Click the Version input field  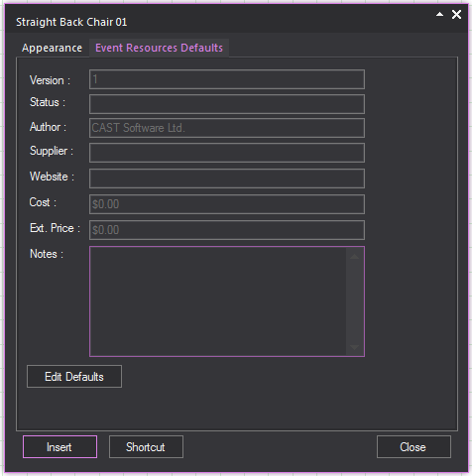(x=227, y=79)
